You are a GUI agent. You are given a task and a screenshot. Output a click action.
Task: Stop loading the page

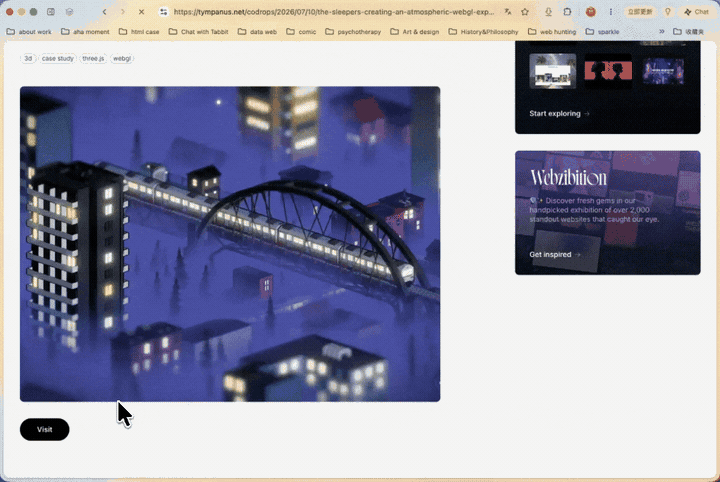(141, 12)
